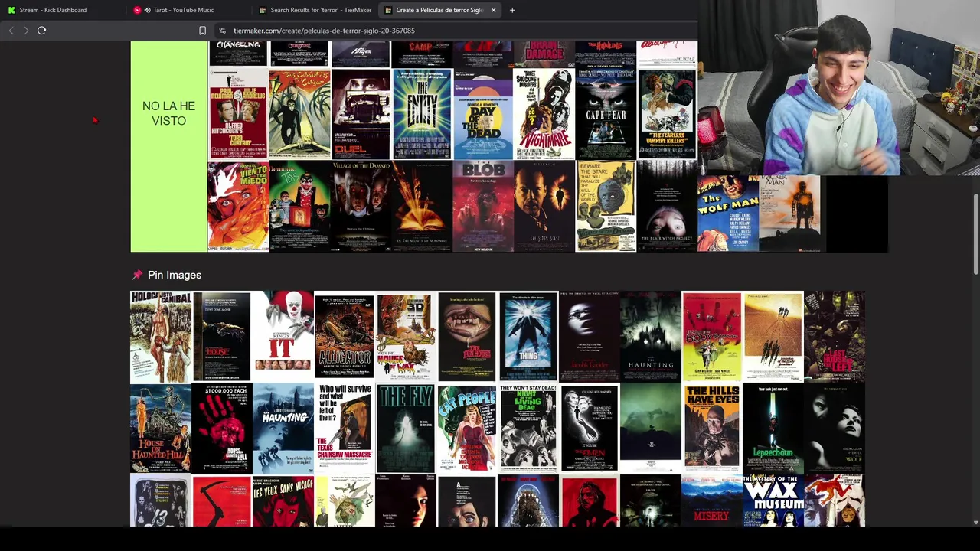This screenshot has height=551, width=980.
Task: Pick the House of Wax 3D poster
Action: tap(406, 337)
